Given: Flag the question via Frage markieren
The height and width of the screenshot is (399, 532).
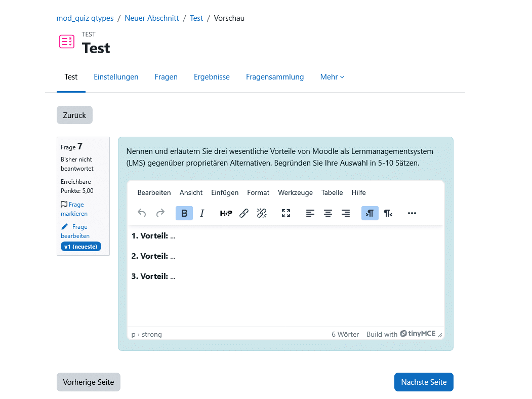Looking at the screenshot, I should coord(74,209).
